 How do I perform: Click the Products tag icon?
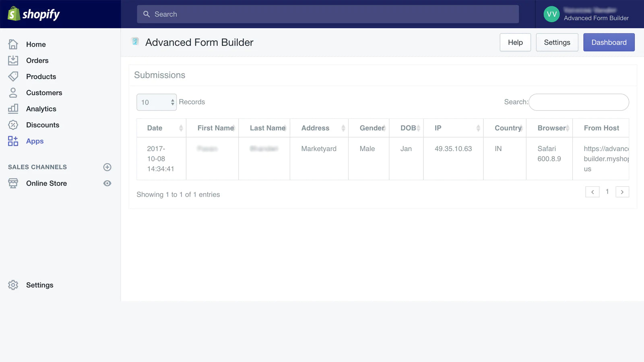click(x=13, y=76)
